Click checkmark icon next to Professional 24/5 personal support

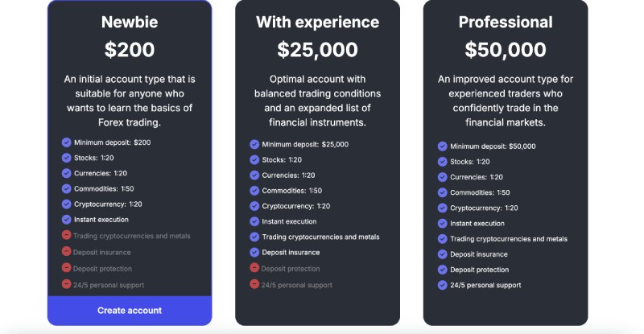click(x=442, y=285)
